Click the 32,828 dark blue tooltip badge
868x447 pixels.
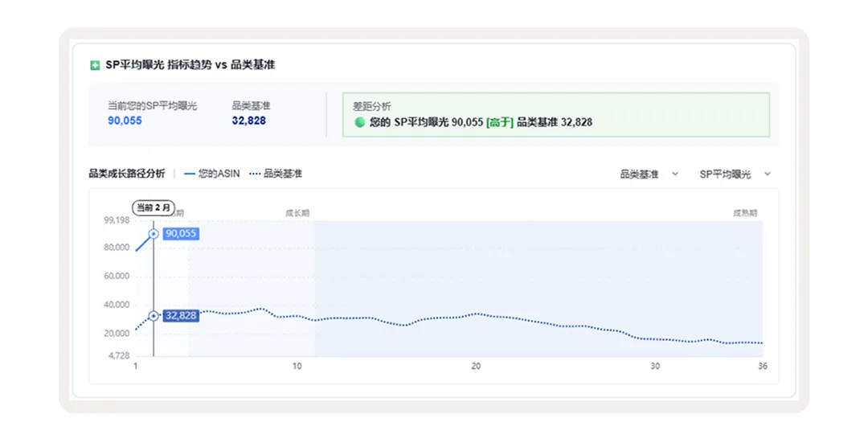coord(181,316)
